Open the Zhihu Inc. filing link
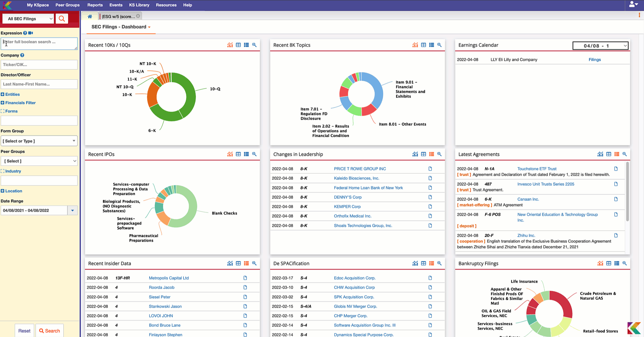The image size is (644, 337). 526,235
